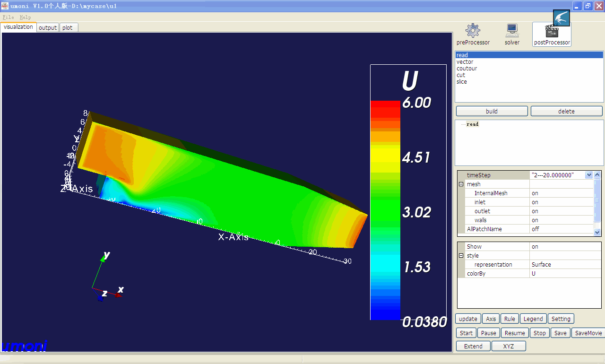Image resolution: width=605 pixels, height=364 pixels.
Task: Collapse the style property group
Action: coord(461,256)
